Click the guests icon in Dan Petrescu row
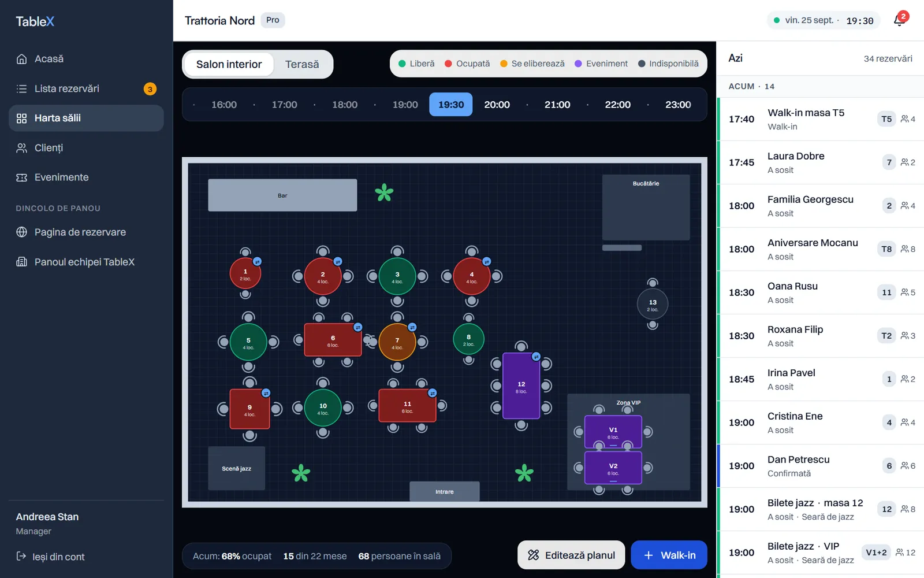The width and height of the screenshot is (924, 578). [x=904, y=466]
